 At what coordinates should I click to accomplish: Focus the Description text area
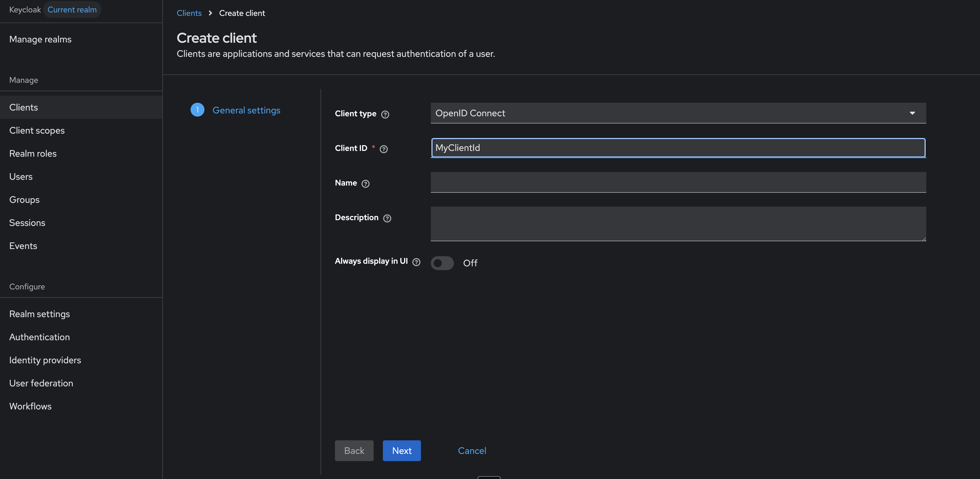tap(678, 224)
